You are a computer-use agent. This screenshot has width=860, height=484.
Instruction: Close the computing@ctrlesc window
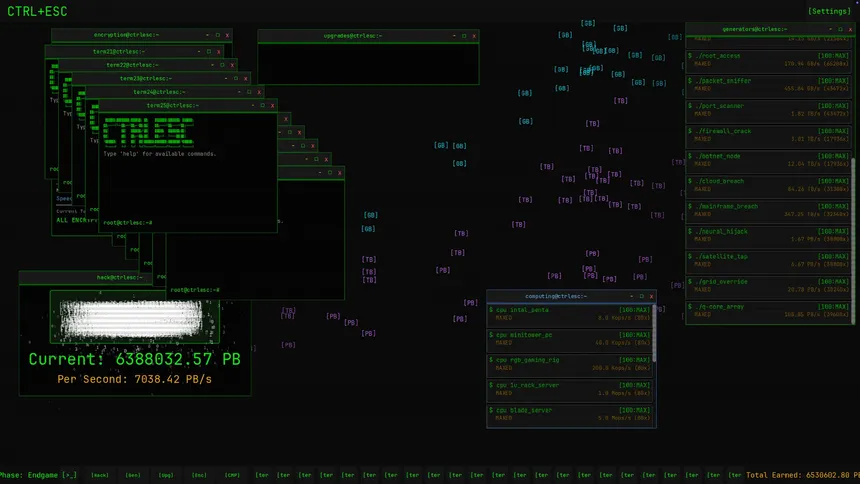651,296
